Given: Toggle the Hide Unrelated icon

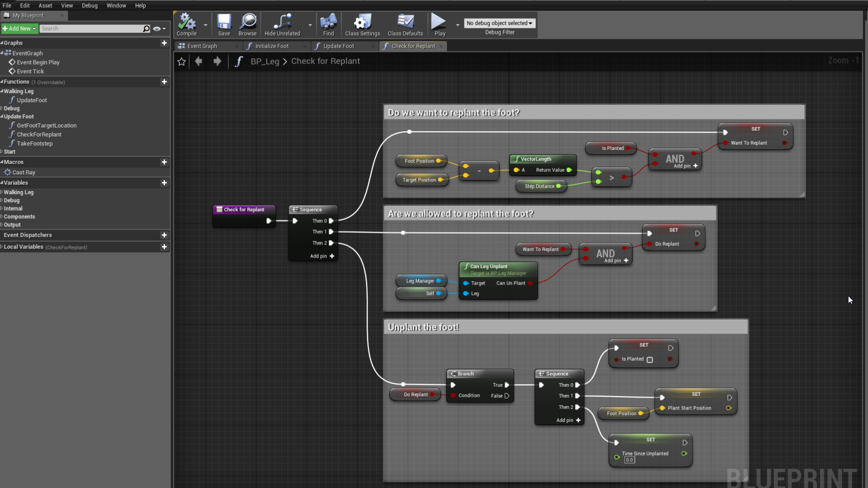Looking at the screenshot, I should 282,22.
